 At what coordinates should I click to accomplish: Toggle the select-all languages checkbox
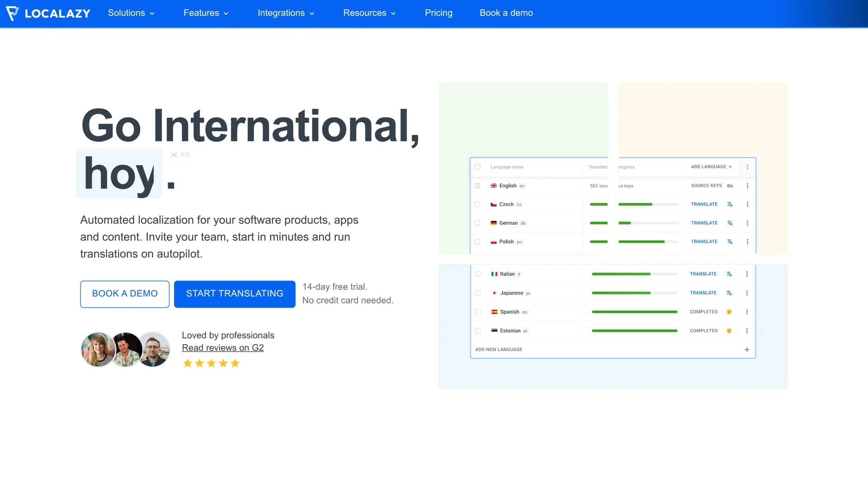(477, 167)
